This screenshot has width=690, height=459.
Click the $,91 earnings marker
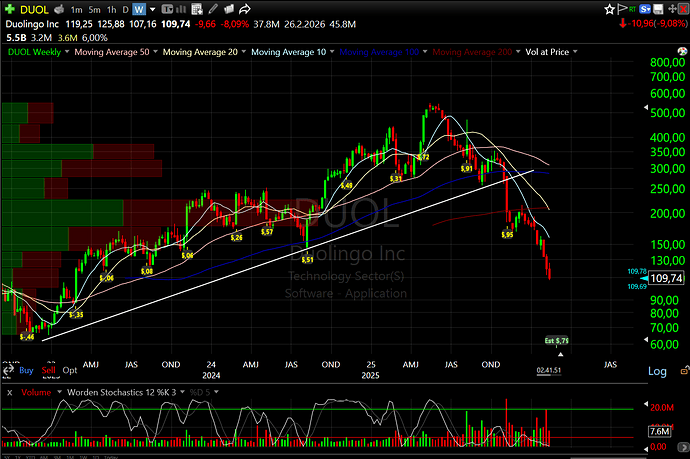click(x=466, y=168)
